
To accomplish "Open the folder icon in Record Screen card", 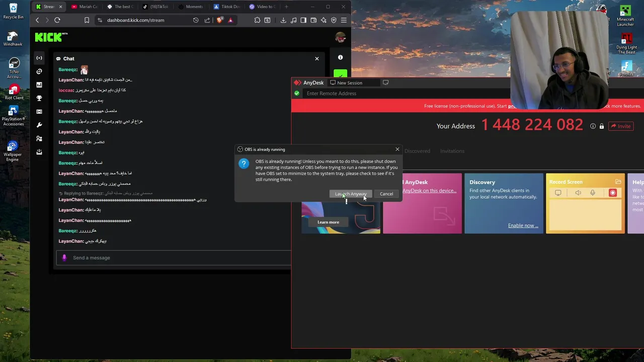I will click(618, 182).
